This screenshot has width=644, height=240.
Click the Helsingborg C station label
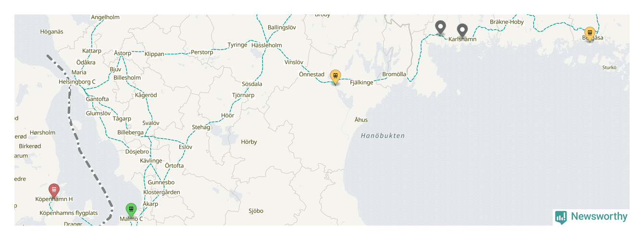point(77,82)
